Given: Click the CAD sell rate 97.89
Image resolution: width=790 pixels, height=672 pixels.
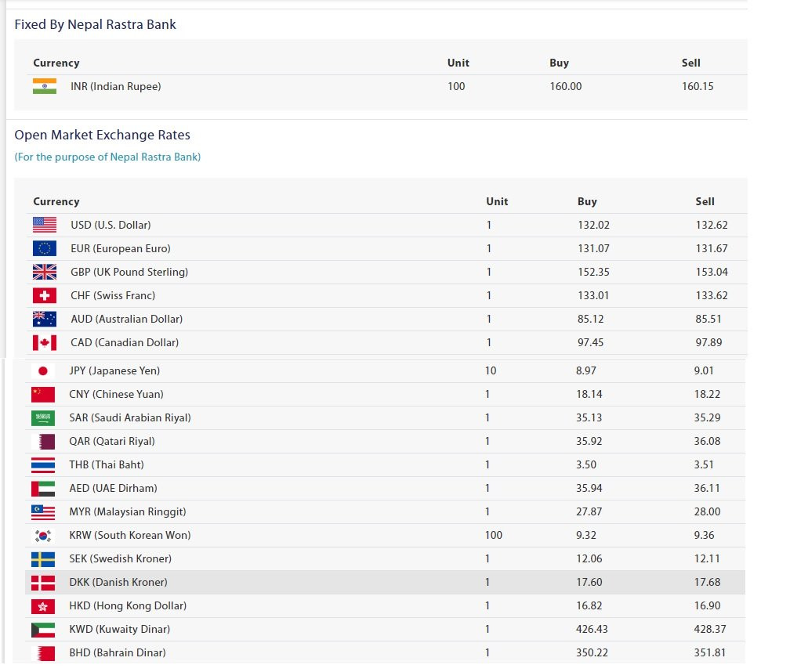Looking at the screenshot, I should pos(708,343).
